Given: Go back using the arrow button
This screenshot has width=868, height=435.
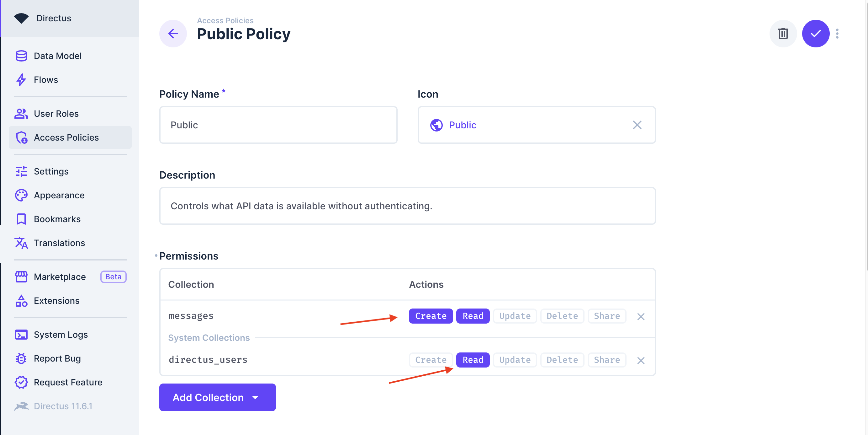Looking at the screenshot, I should pos(173,33).
